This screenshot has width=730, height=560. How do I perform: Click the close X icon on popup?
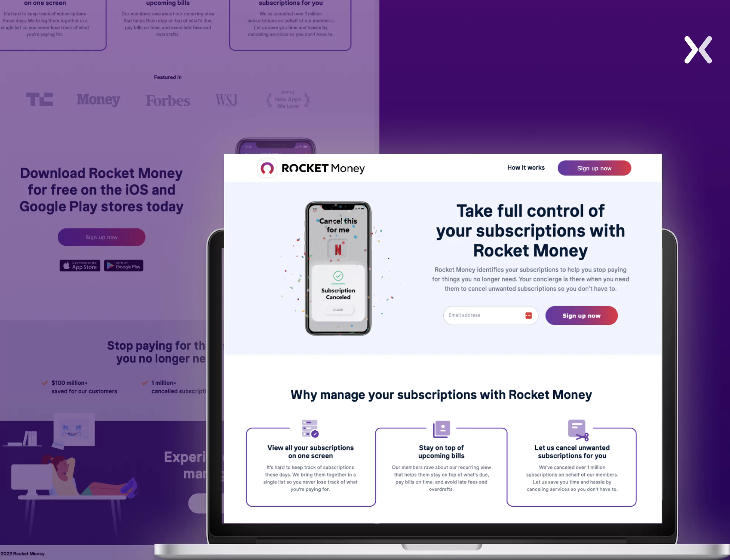[698, 50]
